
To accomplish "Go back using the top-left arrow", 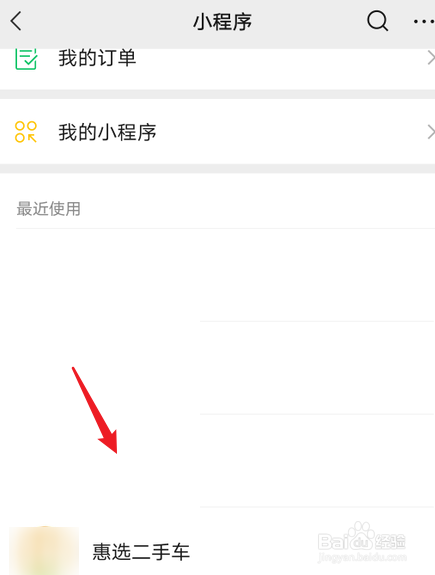I will click(16, 21).
